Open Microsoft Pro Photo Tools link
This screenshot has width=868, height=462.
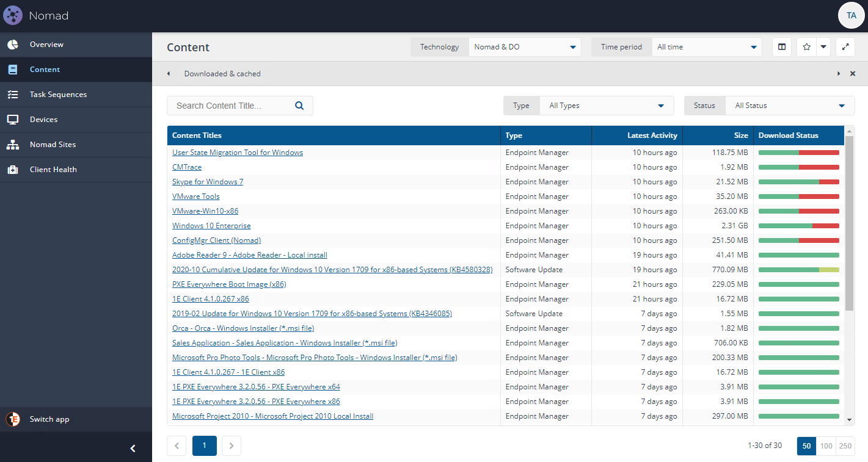[315, 358]
